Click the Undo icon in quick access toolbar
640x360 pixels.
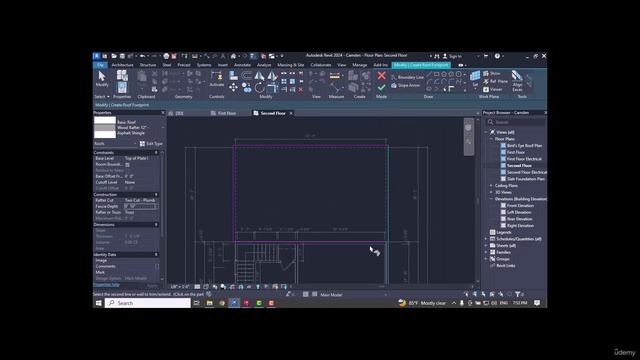pos(142,56)
